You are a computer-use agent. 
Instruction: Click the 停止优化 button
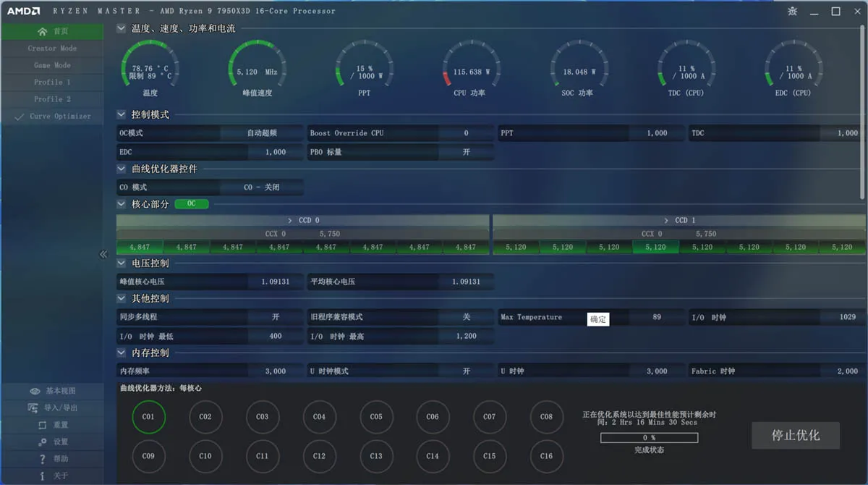pos(796,436)
